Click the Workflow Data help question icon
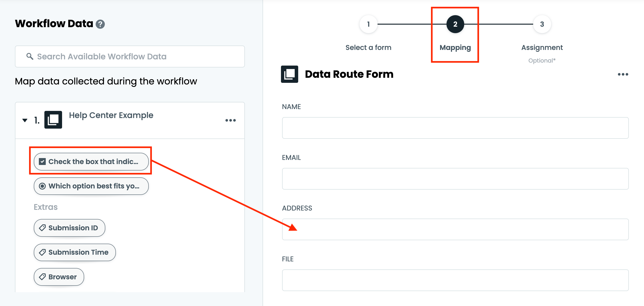This screenshot has width=644, height=306. click(100, 24)
